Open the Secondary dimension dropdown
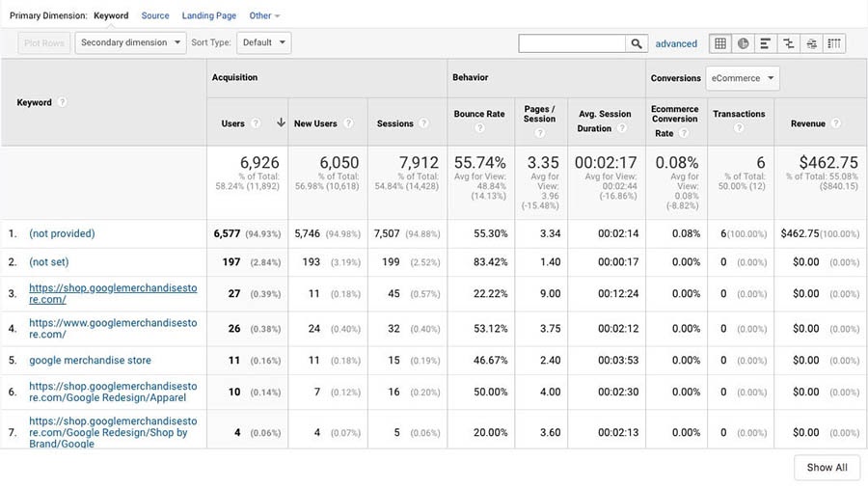Screen dimensions: 868x488 (131, 42)
